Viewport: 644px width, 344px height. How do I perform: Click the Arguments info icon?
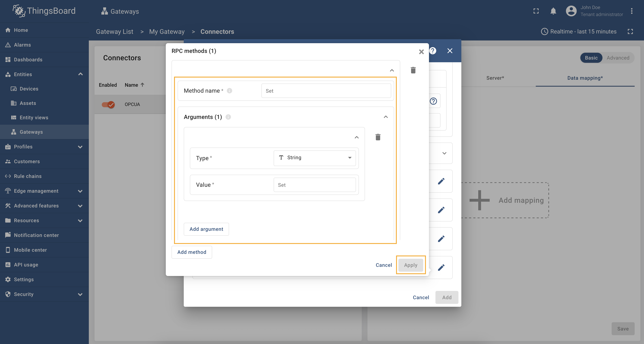pyautogui.click(x=228, y=117)
